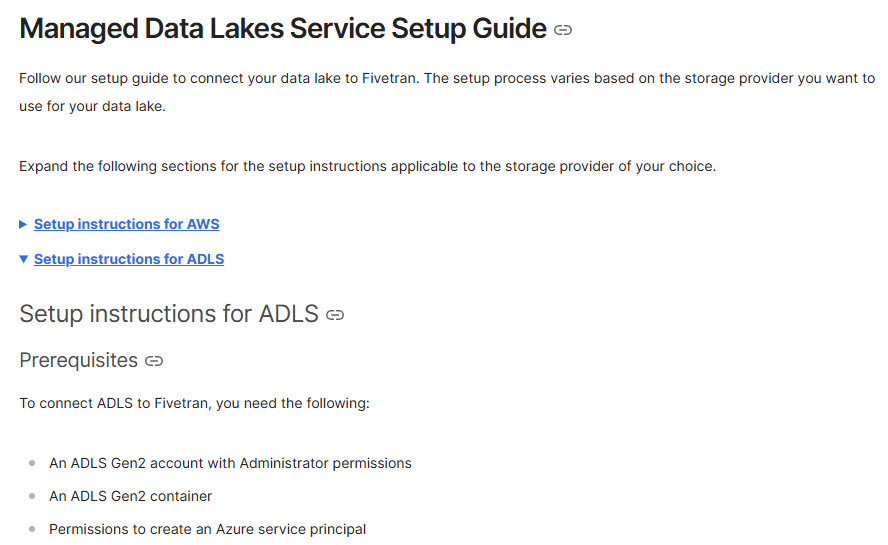Click the ADLS Gen2 account with Administrator permissions item
888x545 pixels.
[x=230, y=463]
